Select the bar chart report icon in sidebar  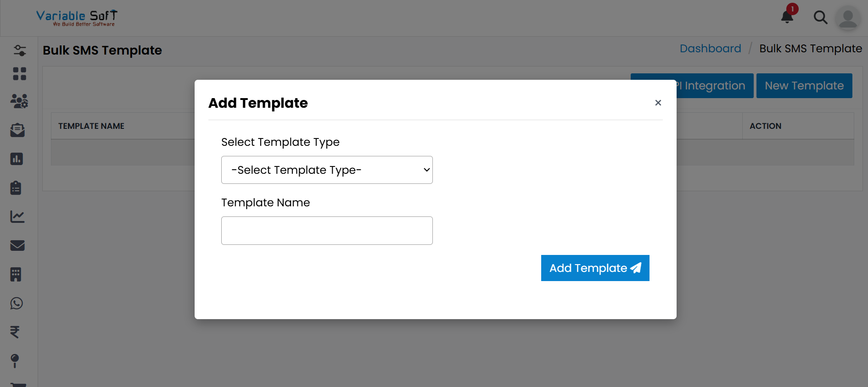click(17, 159)
